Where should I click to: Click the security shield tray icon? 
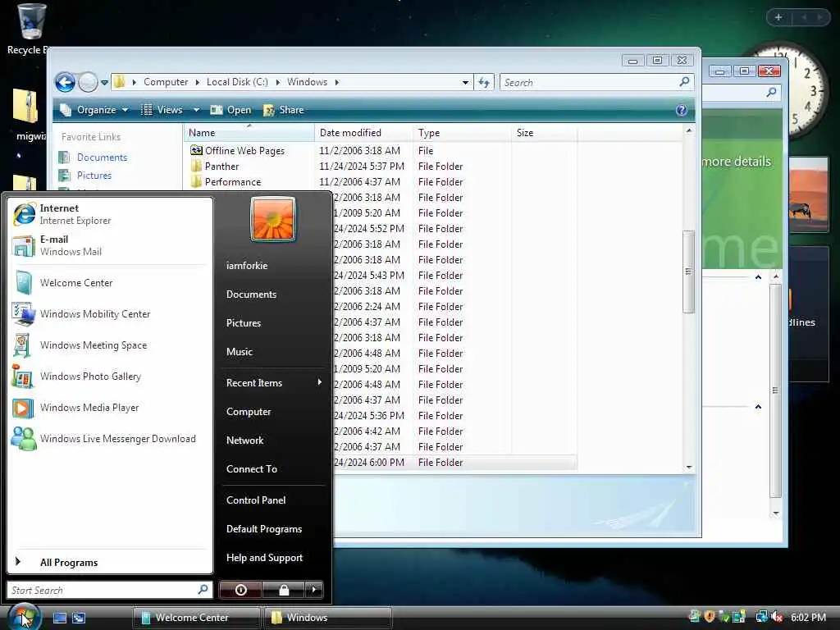pos(710,617)
